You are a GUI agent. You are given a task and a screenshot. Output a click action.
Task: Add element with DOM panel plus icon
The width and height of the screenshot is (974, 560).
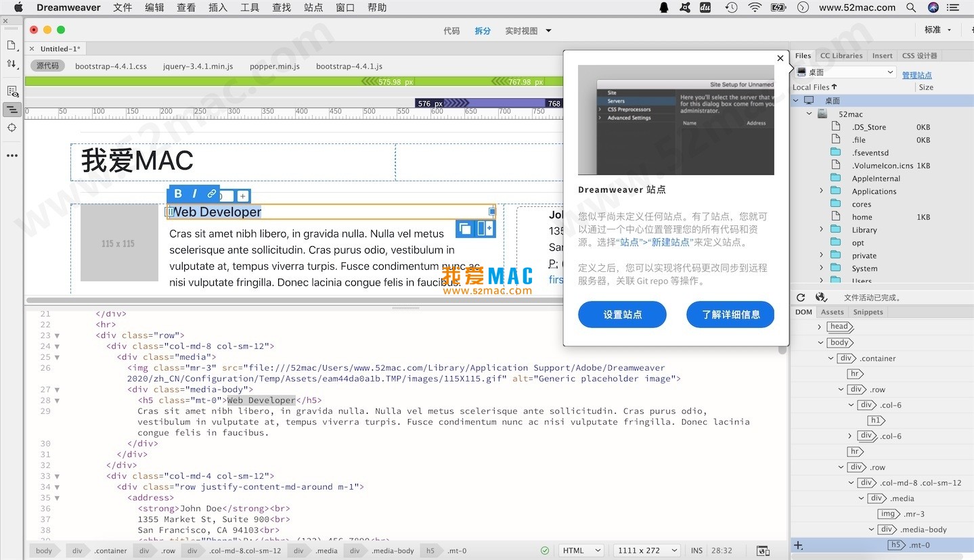tap(799, 545)
